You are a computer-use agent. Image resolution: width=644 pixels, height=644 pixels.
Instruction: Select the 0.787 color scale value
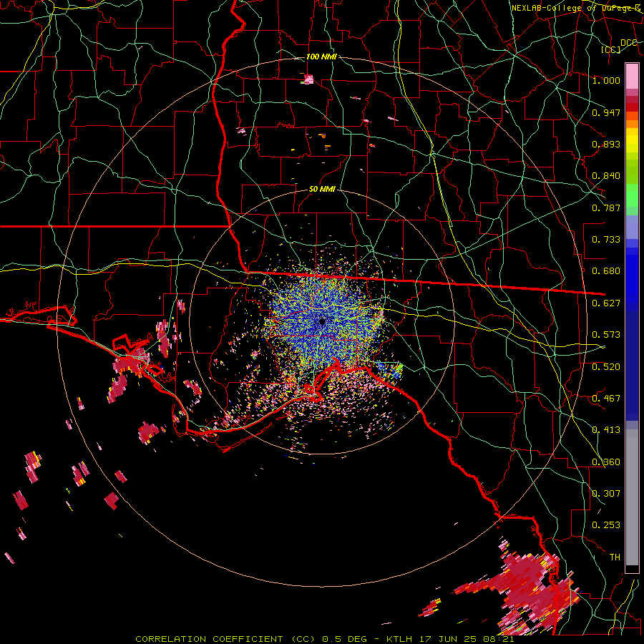tap(606, 208)
